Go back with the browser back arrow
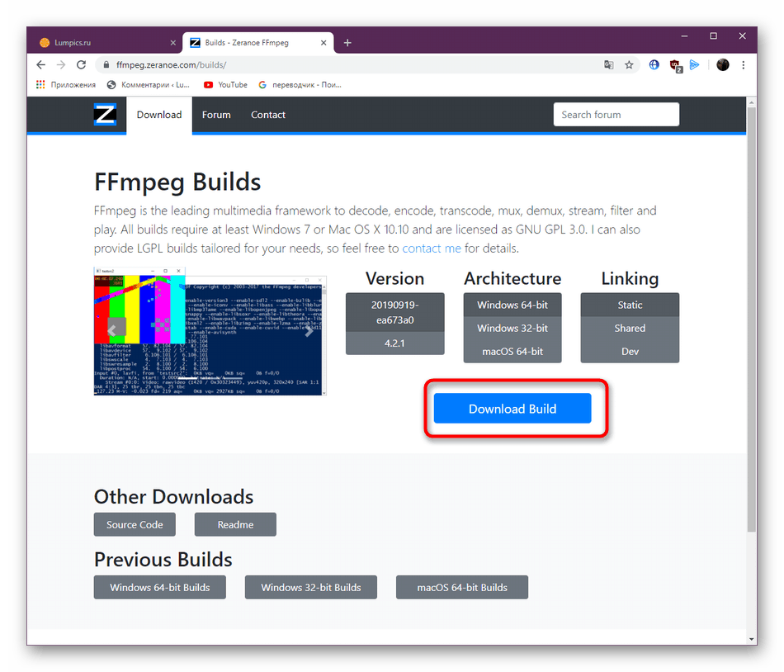The image size is (784, 672). tap(41, 64)
